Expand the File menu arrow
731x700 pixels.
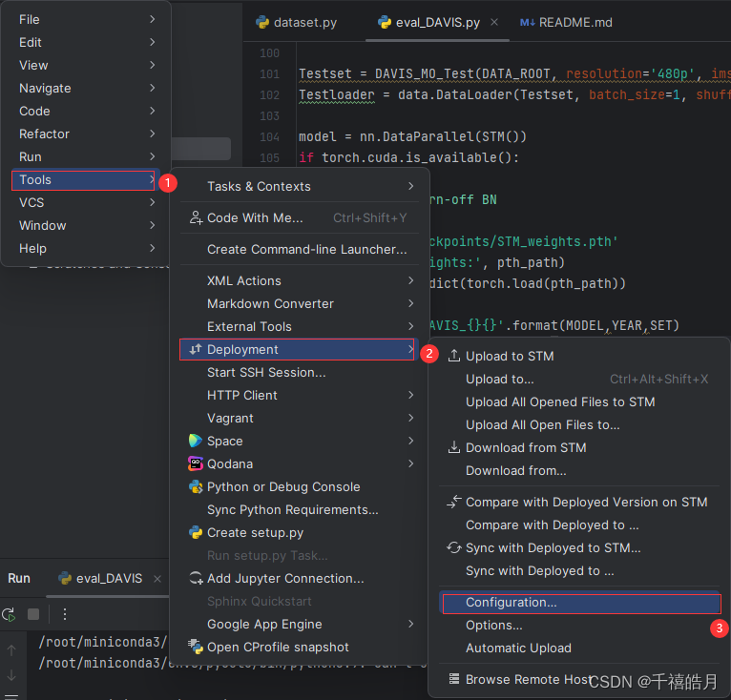tap(152, 19)
